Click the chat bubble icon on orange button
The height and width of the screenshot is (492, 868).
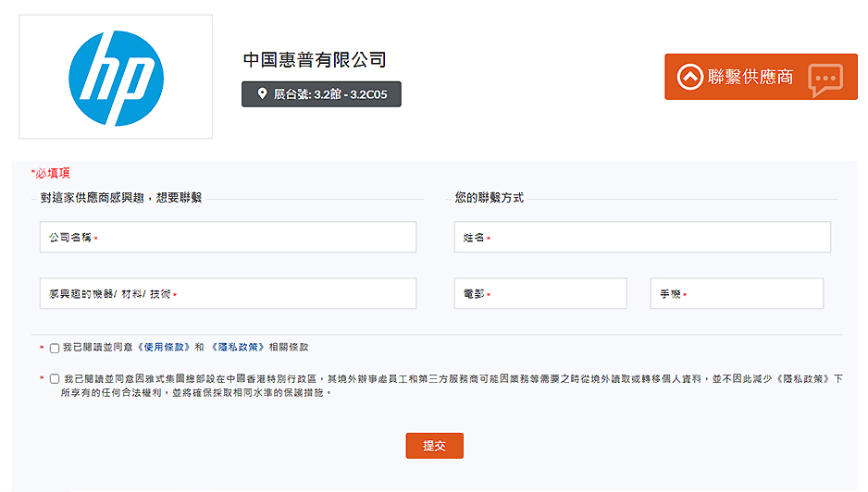point(824,80)
